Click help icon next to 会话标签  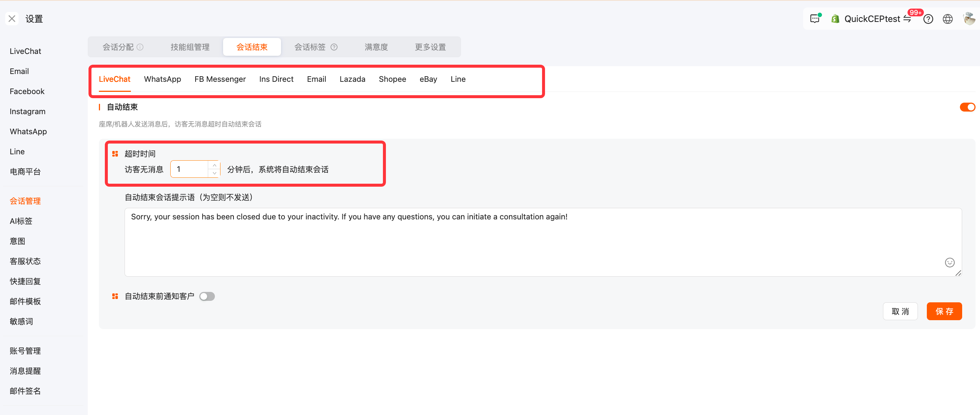334,47
